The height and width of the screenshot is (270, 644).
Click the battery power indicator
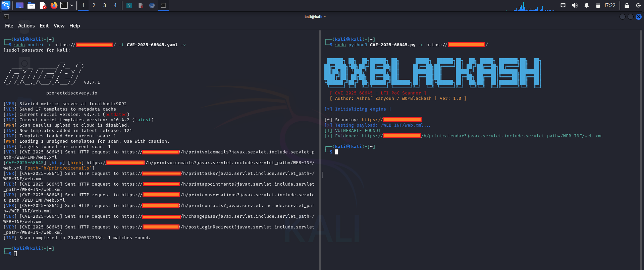tap(598, 5)
